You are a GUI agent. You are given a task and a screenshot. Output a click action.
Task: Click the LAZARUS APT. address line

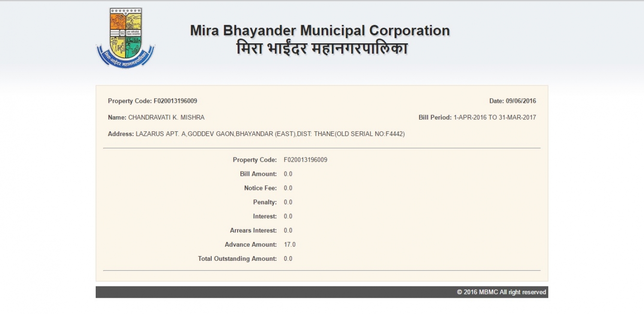point(270,134)
